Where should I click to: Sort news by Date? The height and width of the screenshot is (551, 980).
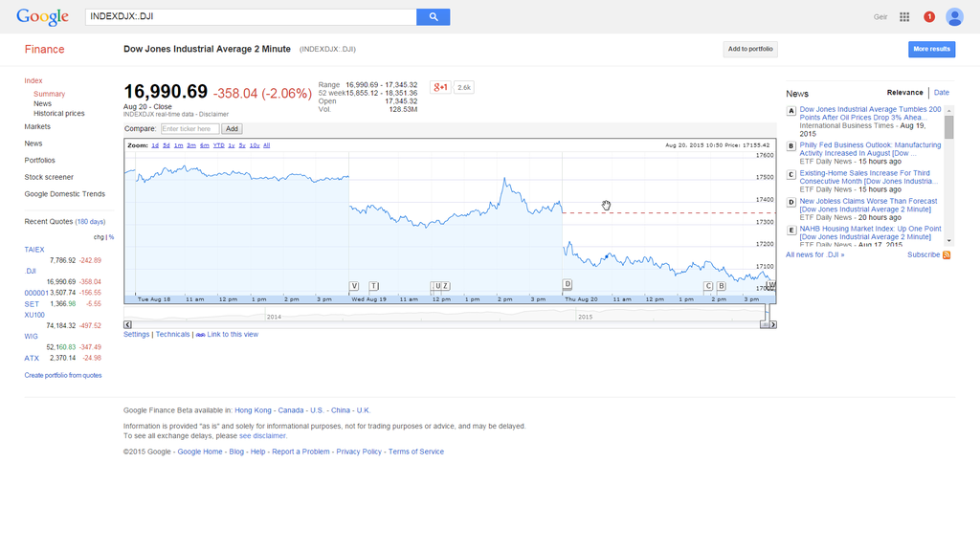pyautogui.click(x=942, y=93)
